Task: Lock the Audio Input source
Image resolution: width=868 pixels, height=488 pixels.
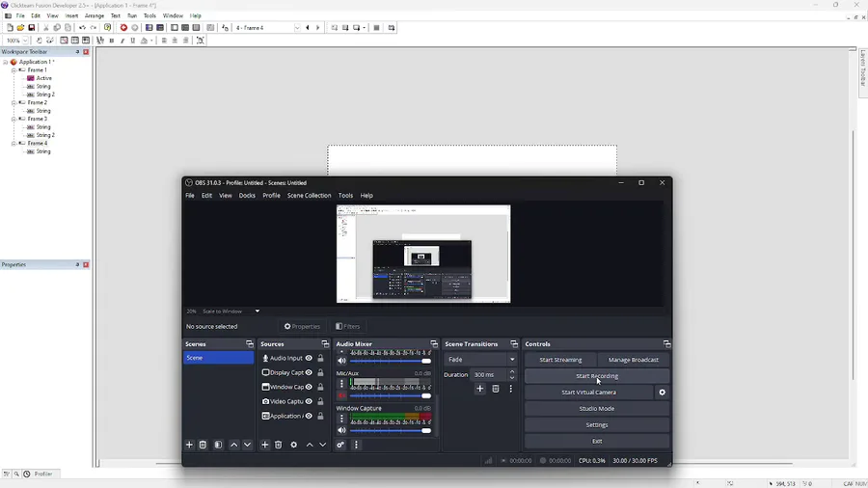Action: pos(320,358)
